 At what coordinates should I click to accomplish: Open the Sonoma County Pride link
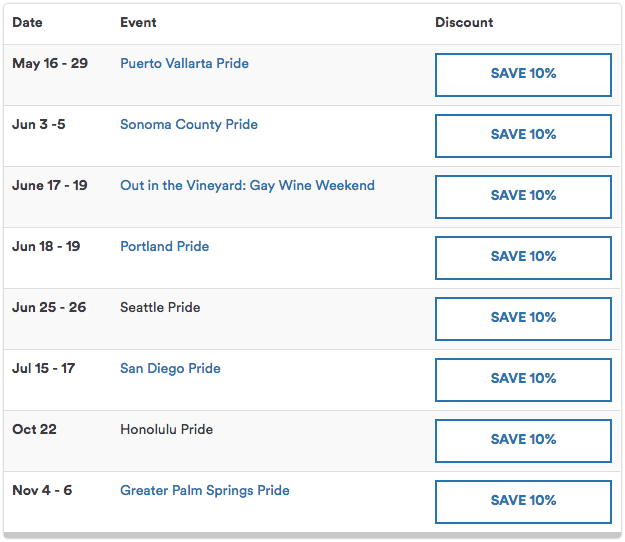(x=189, y=124)
